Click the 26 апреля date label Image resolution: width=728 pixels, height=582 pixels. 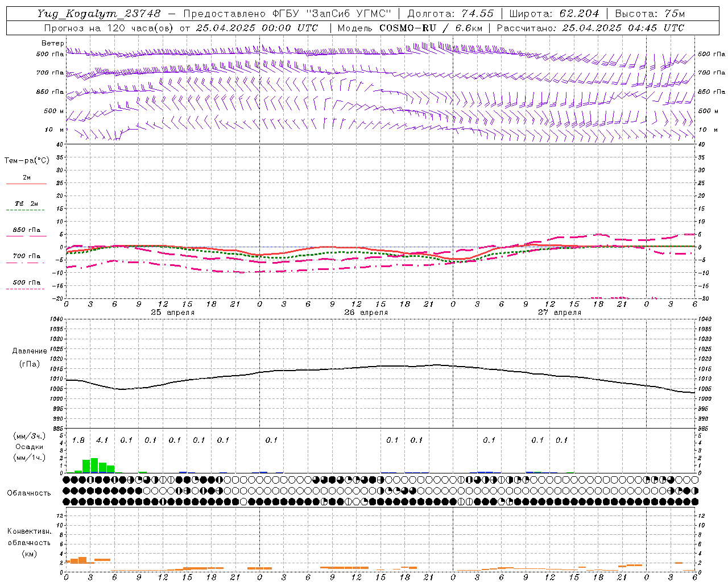(x=366, y=313)
